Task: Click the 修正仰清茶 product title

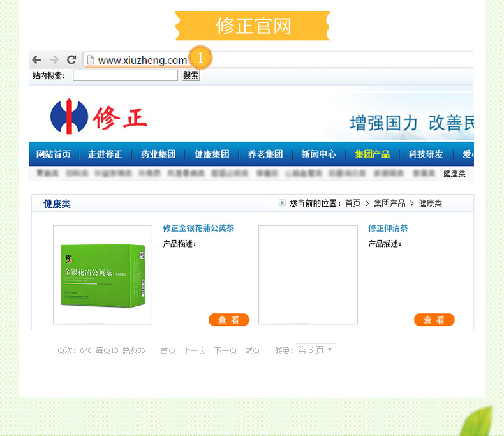Action: pos(388,229)
